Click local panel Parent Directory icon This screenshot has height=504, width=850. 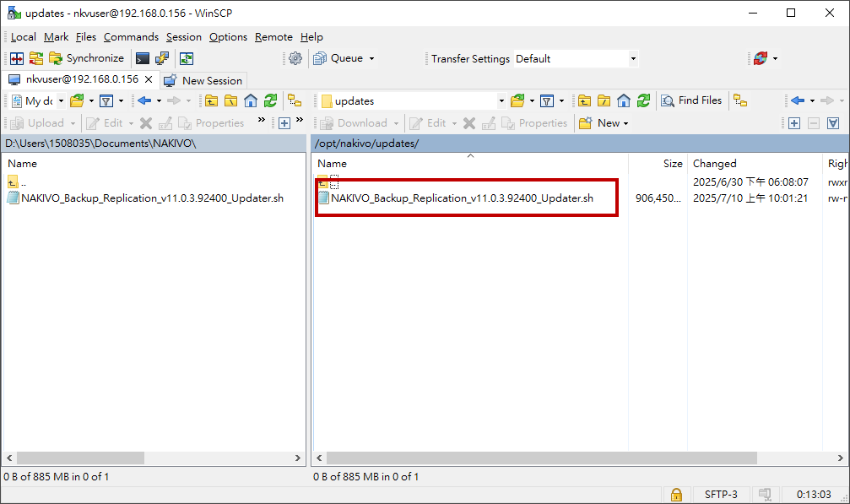tap(211, 100)
